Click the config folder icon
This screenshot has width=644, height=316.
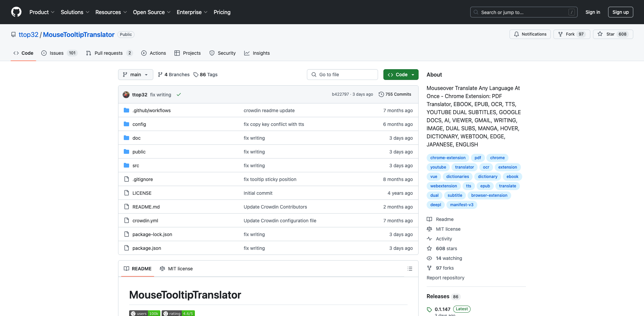pyautogui.click(x=126, y=124)
